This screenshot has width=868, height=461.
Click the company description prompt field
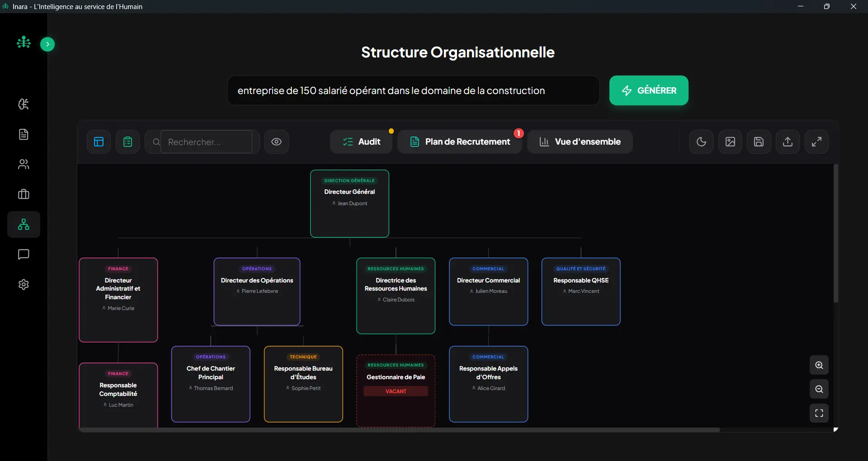414,90
